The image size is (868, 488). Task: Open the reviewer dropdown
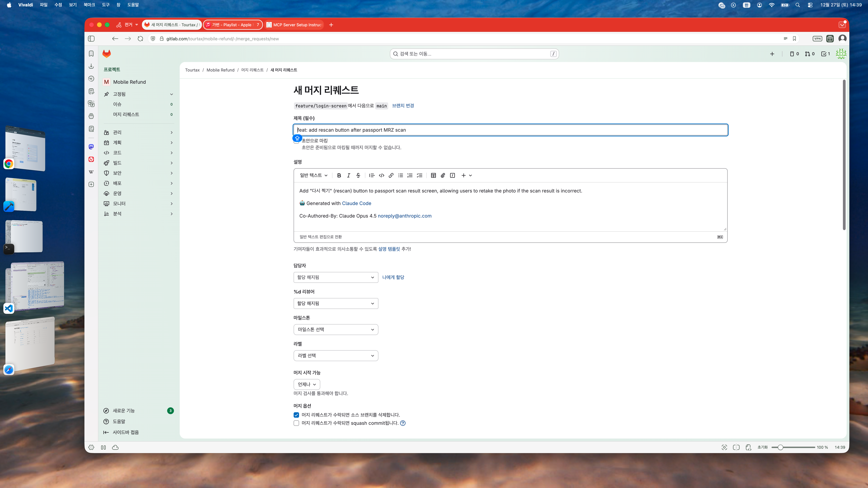click(336, 303)
